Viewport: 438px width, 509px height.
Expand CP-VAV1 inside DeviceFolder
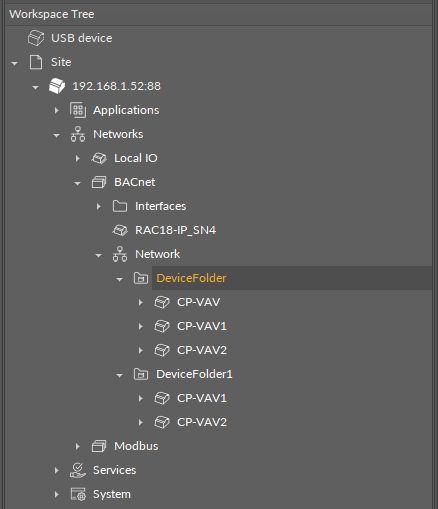tap(141, 326)
